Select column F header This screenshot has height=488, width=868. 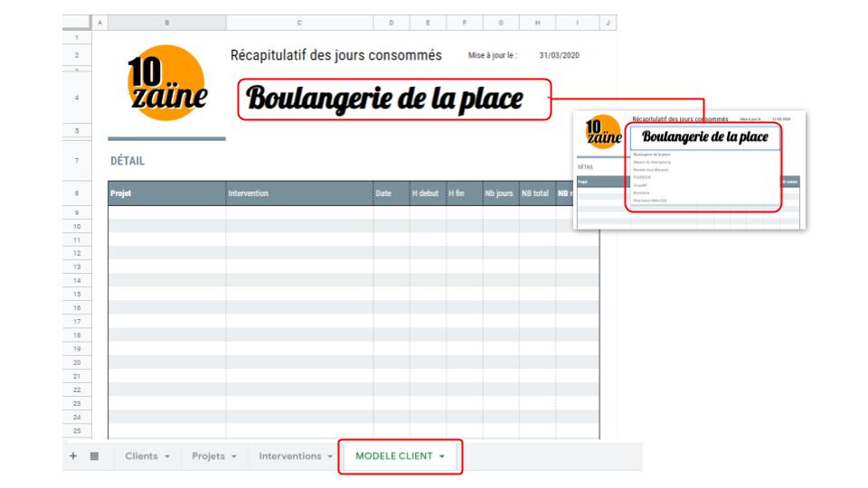[x=465, y=23]
